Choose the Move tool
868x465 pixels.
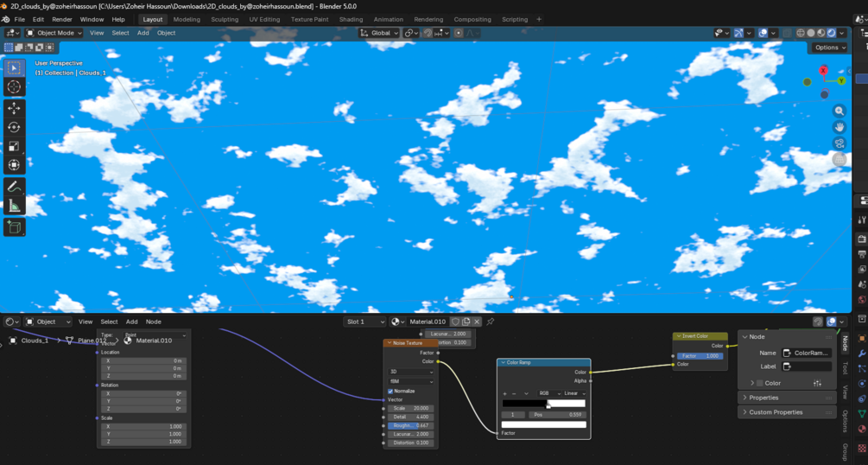[15, 109]
